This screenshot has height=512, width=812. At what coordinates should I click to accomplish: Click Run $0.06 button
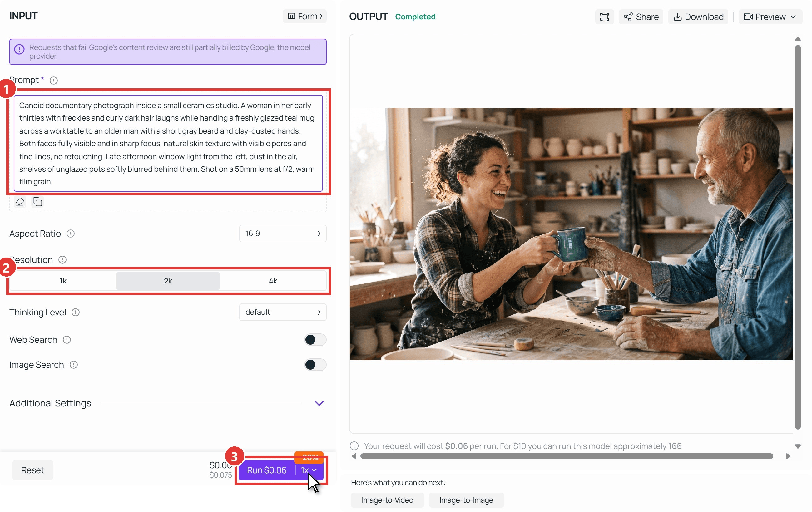tap(267, 470)
